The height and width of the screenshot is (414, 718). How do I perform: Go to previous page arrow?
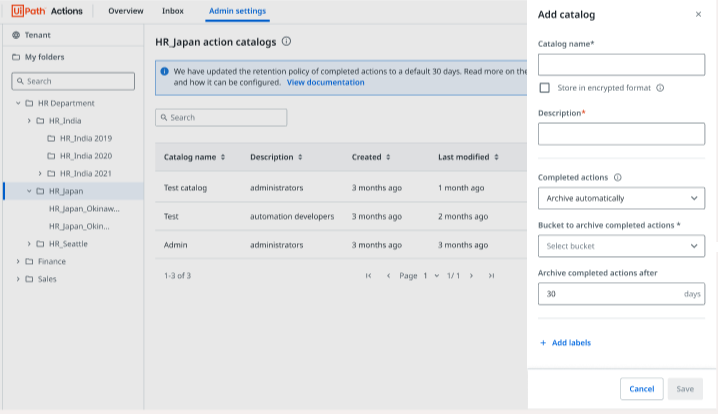tap(388, 276)
